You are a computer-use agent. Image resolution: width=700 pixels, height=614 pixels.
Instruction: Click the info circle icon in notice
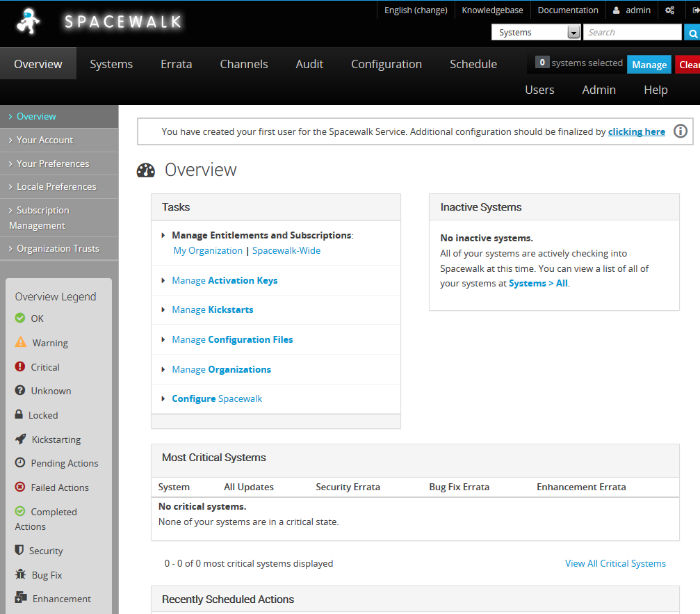coord(681,131)
